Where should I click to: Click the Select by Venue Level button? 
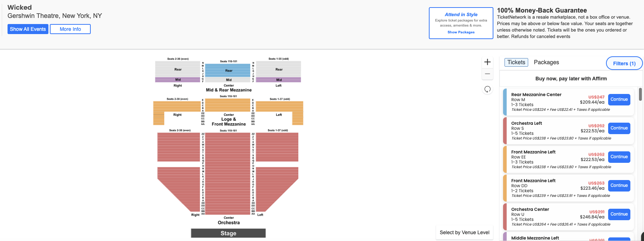[464, 232]
